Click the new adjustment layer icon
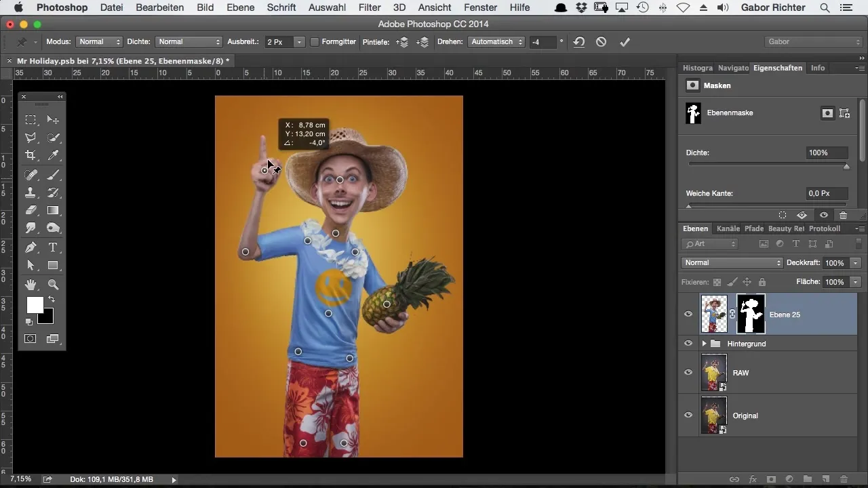The width and height of the screenshot is (868, 488). coord(789,479)
